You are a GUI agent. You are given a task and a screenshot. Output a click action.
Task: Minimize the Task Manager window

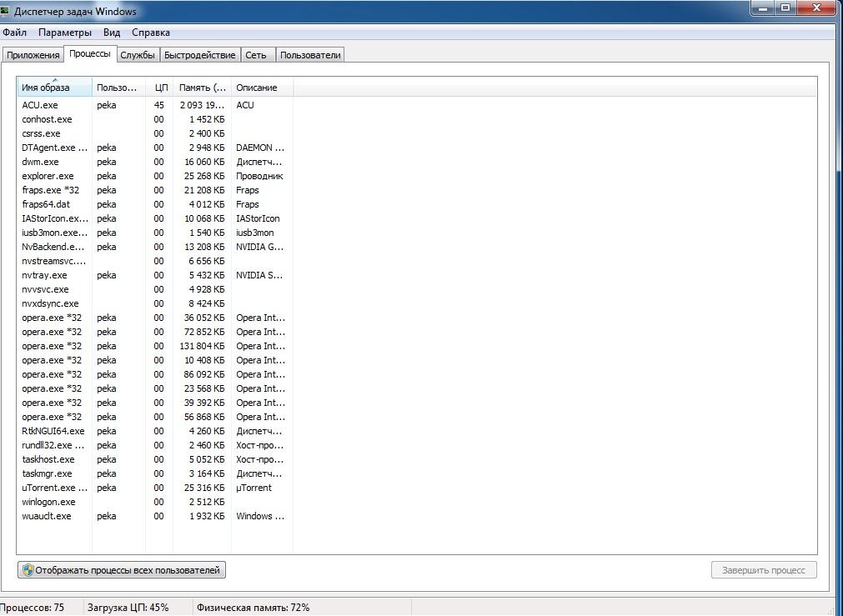click(763, 8)
